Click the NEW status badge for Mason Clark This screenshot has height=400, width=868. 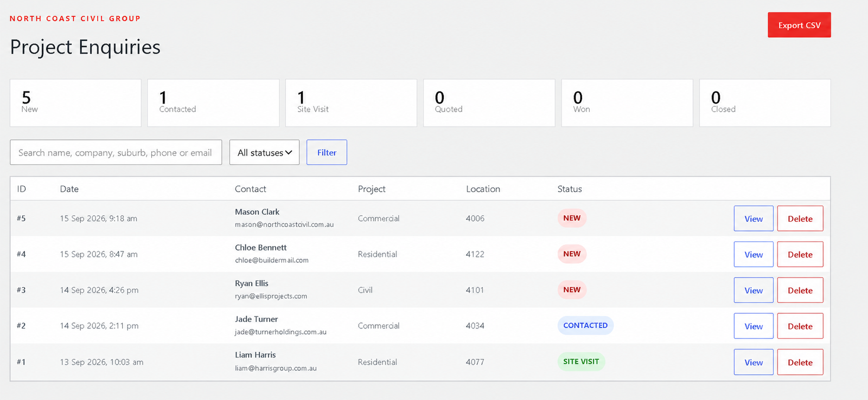[572, 218]
